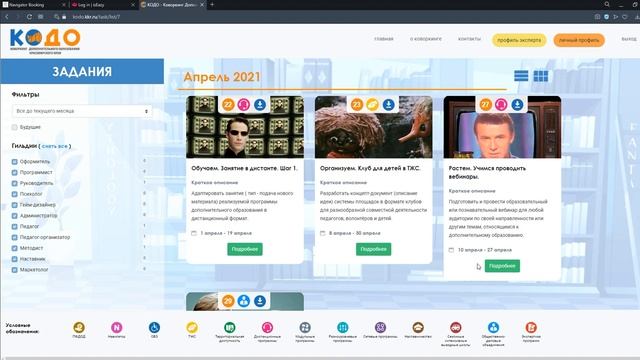Download icon on the 'Обучаем. Занятие в дистанте' card
This screenshot has height=360, width=640.
click(x=260, y=105)
